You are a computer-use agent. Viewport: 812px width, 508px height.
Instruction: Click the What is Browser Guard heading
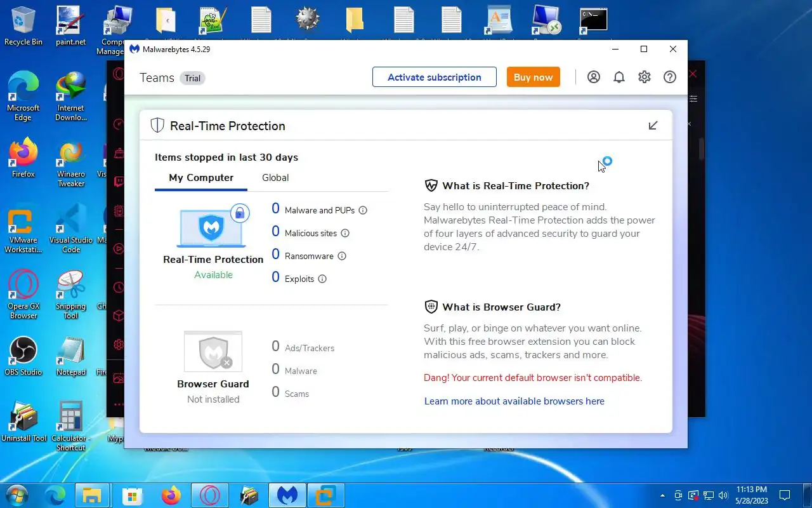[x=501, y=307]
